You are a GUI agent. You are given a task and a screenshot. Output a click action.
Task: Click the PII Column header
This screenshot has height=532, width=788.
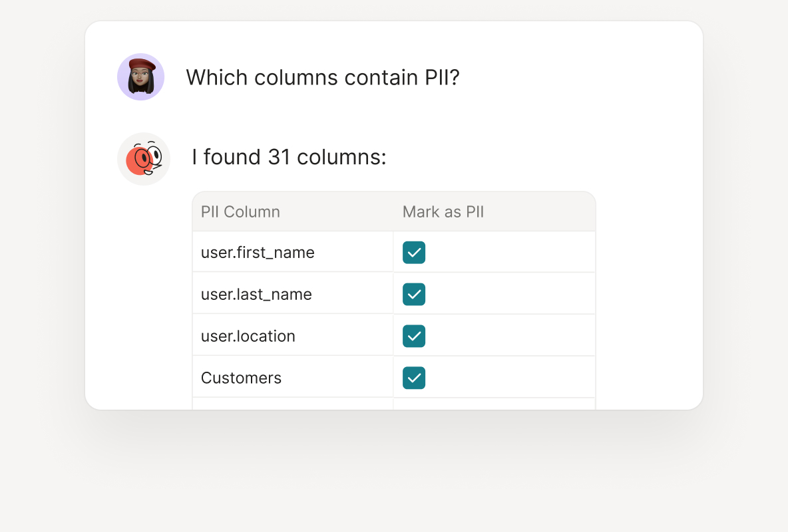(x=240, y=212)
